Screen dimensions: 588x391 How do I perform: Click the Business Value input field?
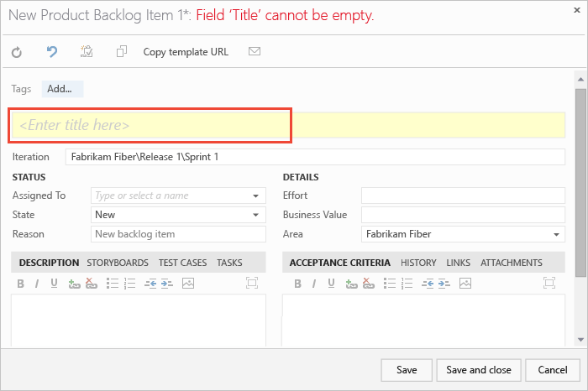463,215
